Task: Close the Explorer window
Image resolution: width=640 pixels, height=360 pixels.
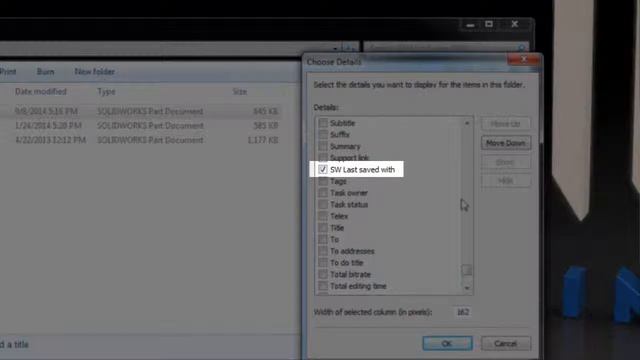Action: (515, 24)
